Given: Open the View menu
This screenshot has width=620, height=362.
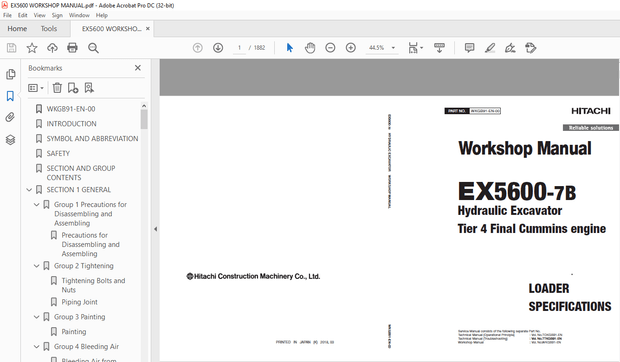Looking at the screenshot, I should 40,15.
